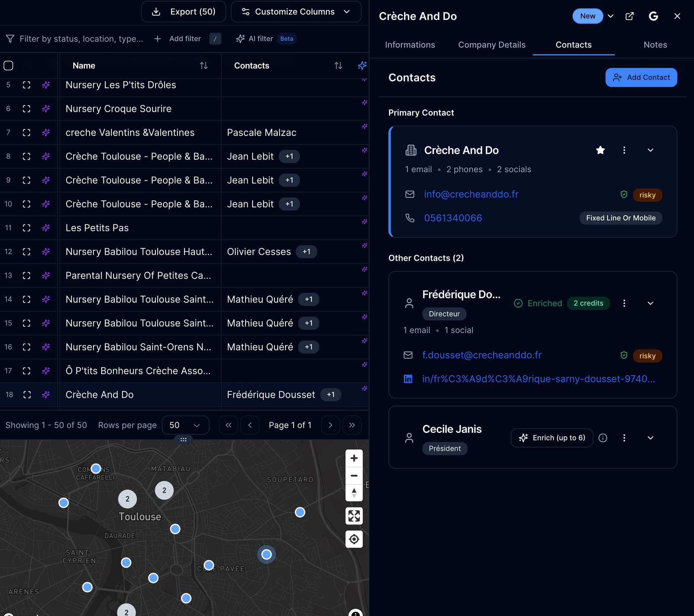Open the rows per page dropdown
This screenshot has height=616, width=694.
pos(185,425)
